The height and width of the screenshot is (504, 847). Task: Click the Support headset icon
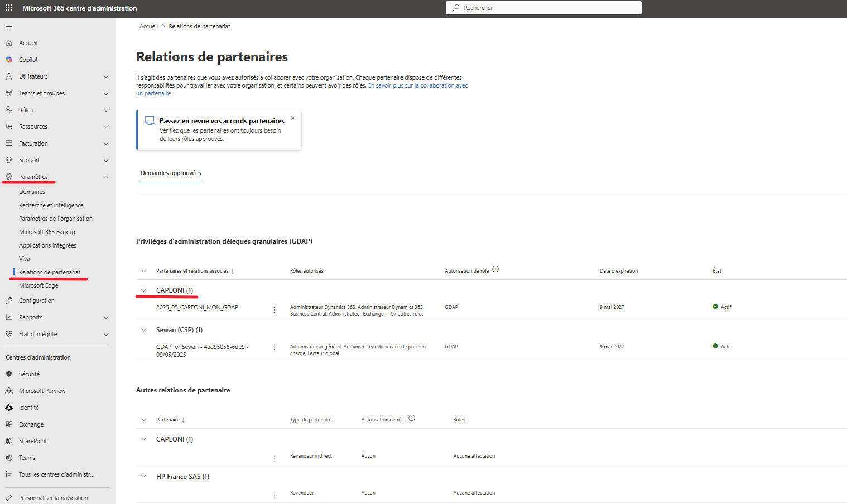[x=9, y=160]
